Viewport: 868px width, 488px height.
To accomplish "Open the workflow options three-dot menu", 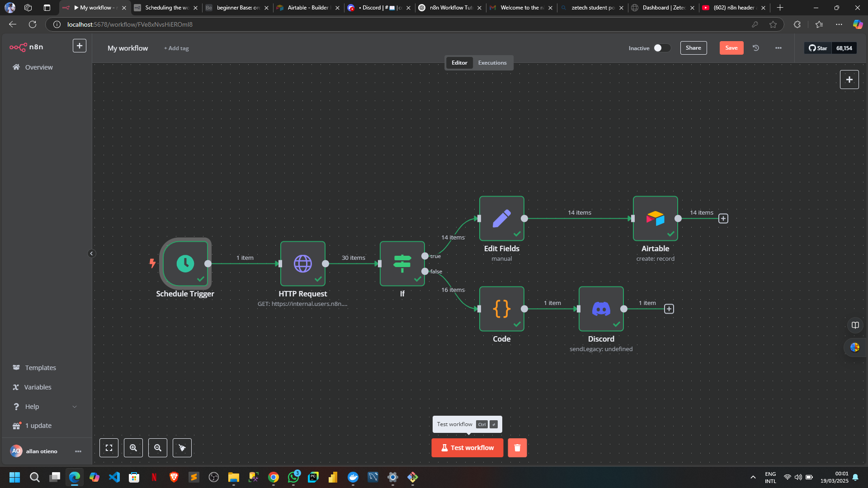I will (778, 48).
